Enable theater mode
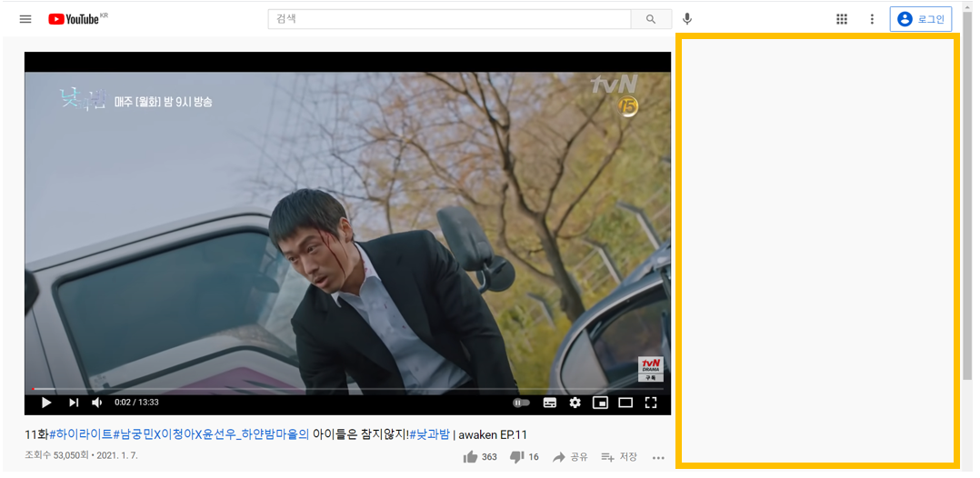The height and width of the screenshot is (478, 980). pos(625,403)
